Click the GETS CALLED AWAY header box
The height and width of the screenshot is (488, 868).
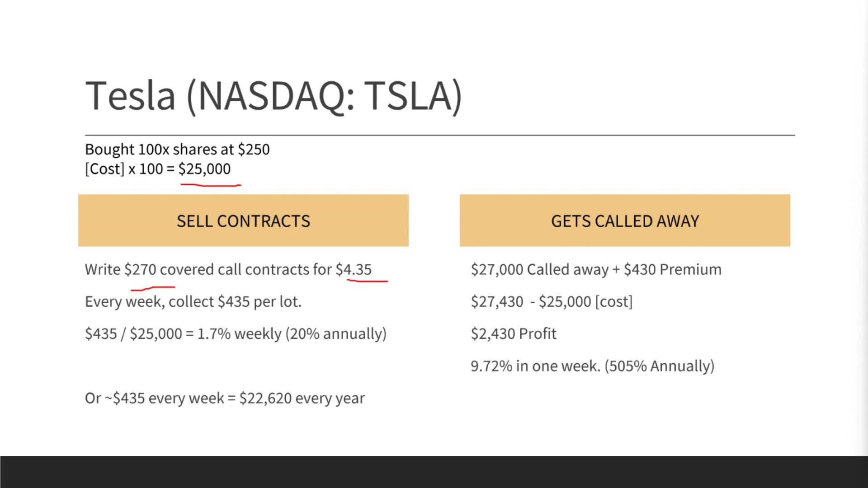point(625,221)
